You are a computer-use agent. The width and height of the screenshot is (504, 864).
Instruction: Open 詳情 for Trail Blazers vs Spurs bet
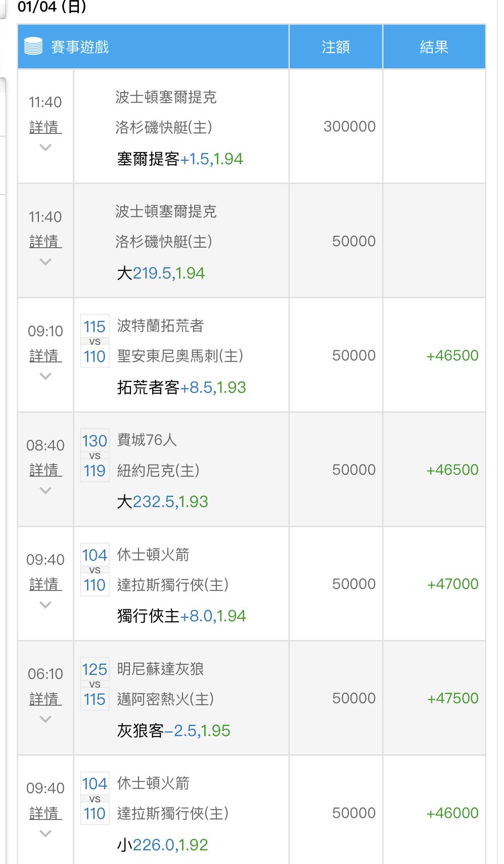tap(45, 355)
